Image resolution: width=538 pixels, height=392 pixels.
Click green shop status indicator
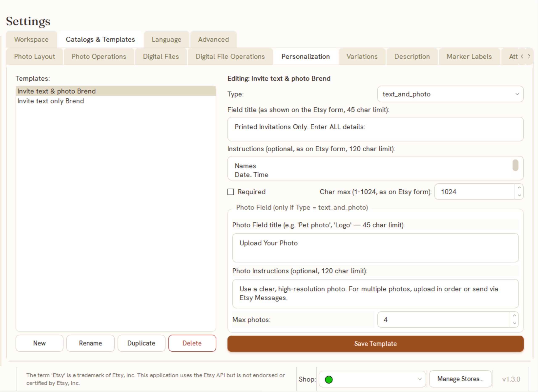click(x=329, y=379)
